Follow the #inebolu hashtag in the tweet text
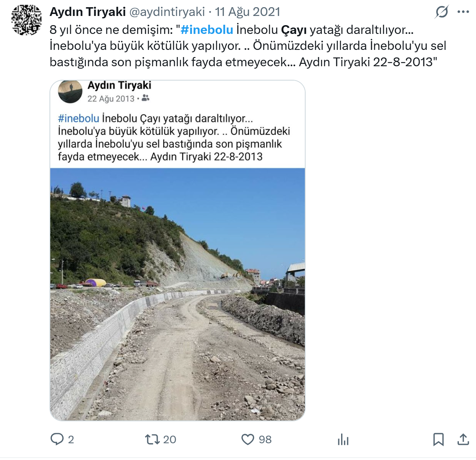 tap(207, 30)
